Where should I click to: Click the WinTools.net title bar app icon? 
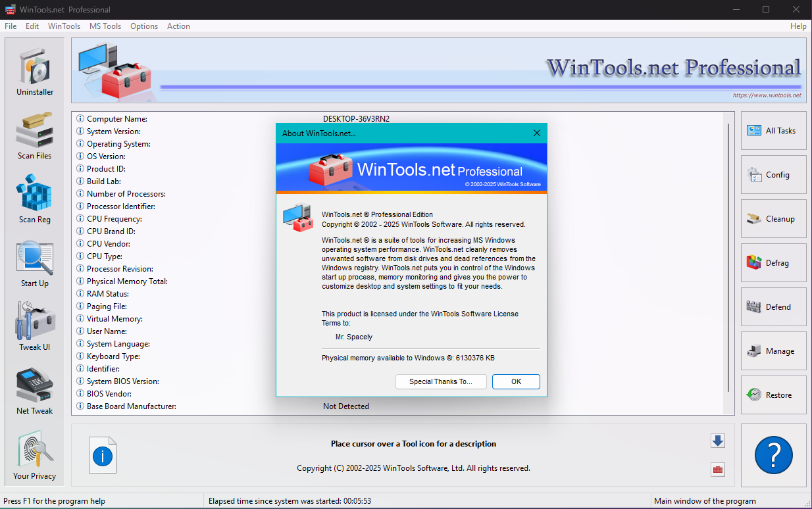pyautogui.click(x=10, y=10)
